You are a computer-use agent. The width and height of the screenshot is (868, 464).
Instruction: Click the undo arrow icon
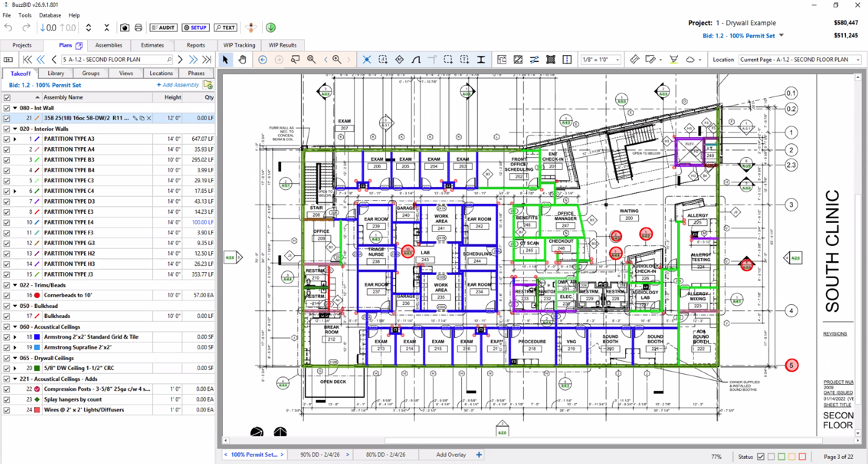(8, 27)
